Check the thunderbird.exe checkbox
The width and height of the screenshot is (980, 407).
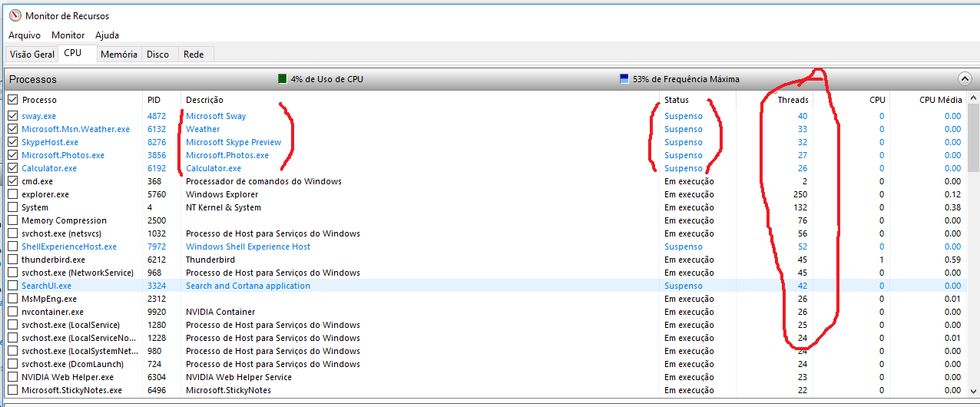coord(13,260)
